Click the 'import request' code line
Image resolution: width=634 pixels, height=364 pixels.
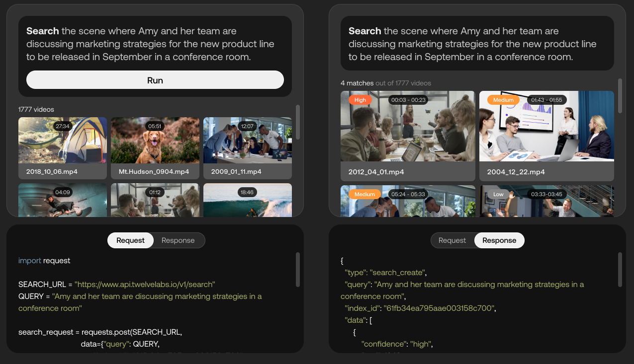point(44,260)
